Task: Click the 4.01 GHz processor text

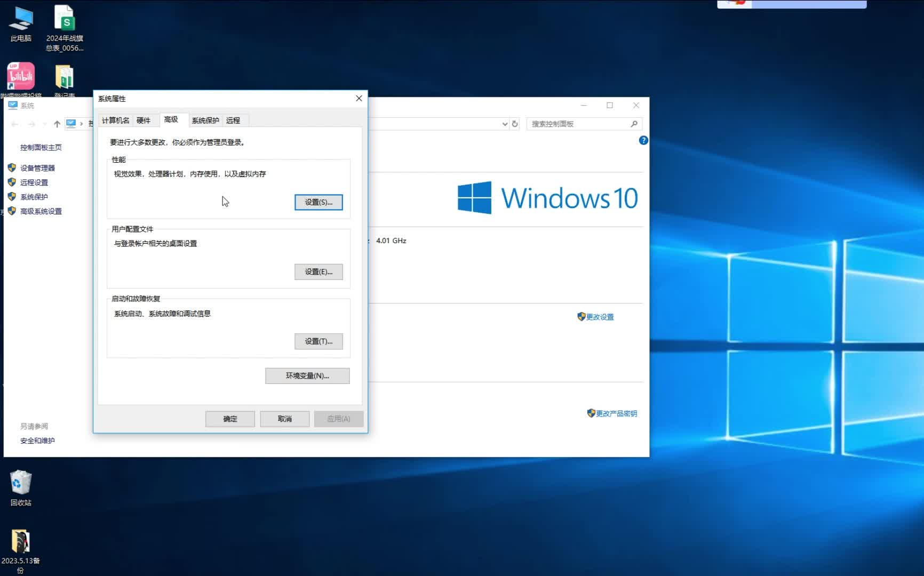Action: click(391, 241)
